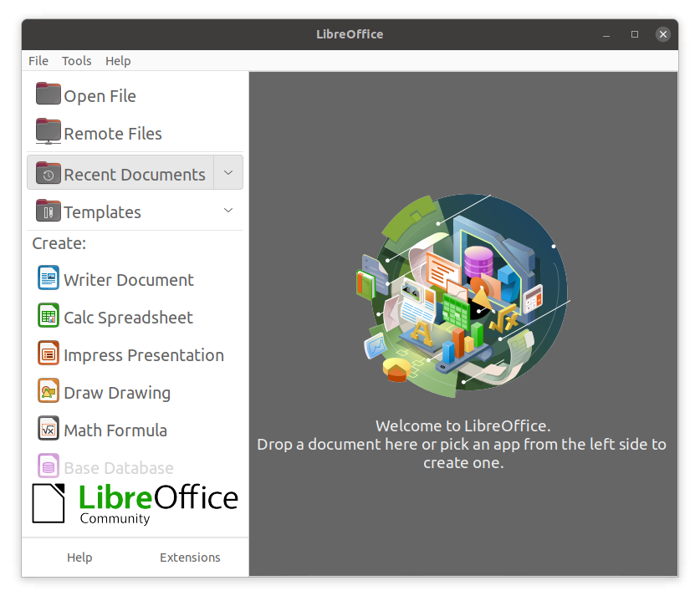The height and width of the screenshot is (601, 700).
Task: Click the Open File folder icon
Action: [49, 94]
